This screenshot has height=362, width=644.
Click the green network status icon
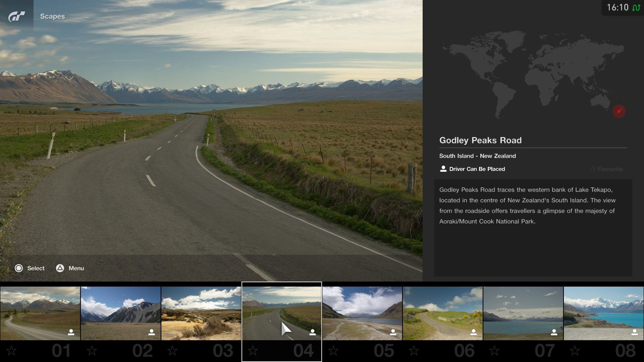point(636,8)
